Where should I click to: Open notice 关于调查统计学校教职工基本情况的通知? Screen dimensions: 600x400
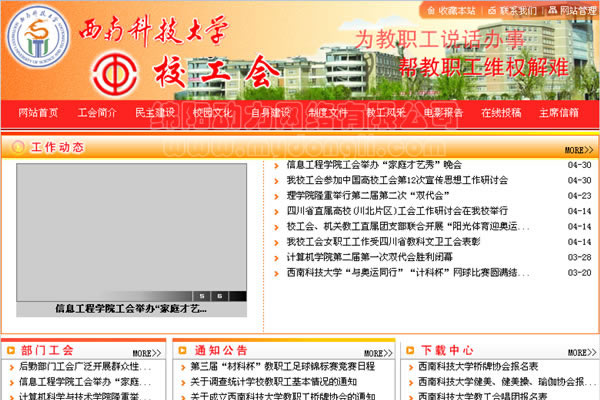274,382
